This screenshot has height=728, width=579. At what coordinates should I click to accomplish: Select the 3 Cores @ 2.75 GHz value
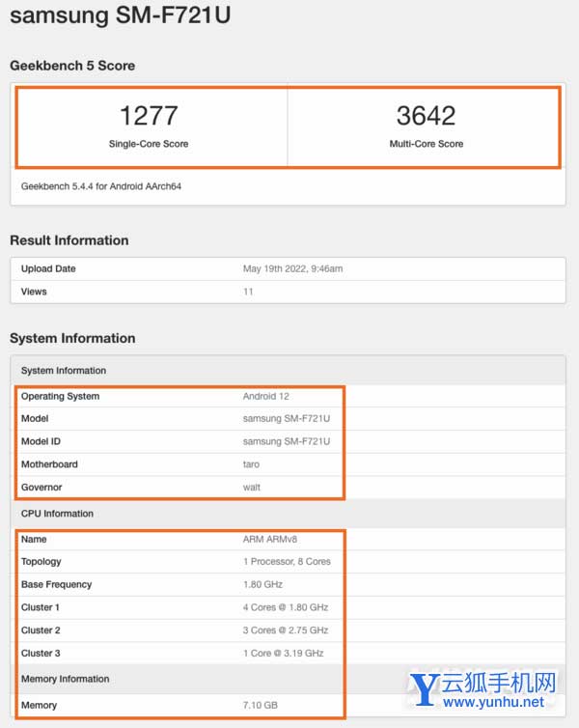[286, 630]
